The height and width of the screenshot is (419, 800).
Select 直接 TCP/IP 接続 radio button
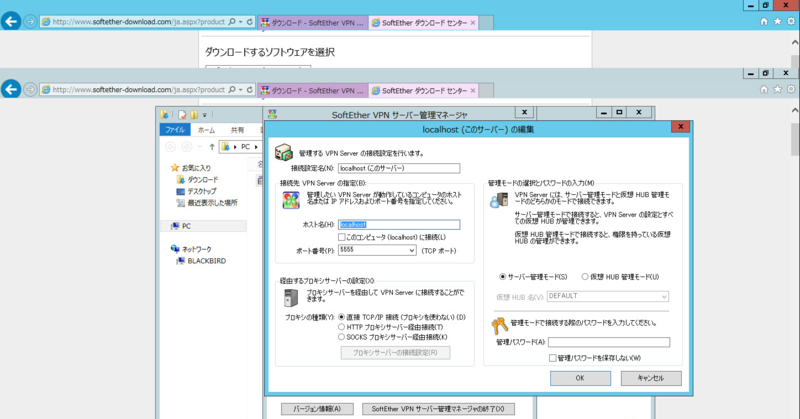point(341,317)
